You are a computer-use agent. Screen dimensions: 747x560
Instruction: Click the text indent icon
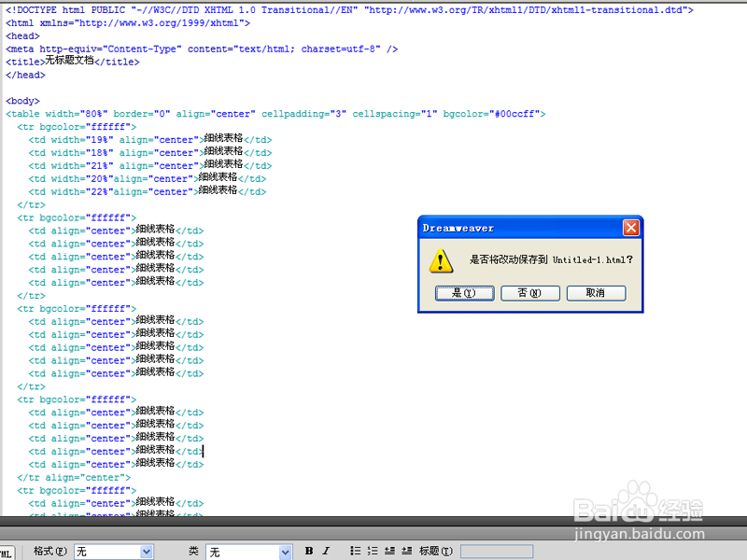click(x=407, y=551)
